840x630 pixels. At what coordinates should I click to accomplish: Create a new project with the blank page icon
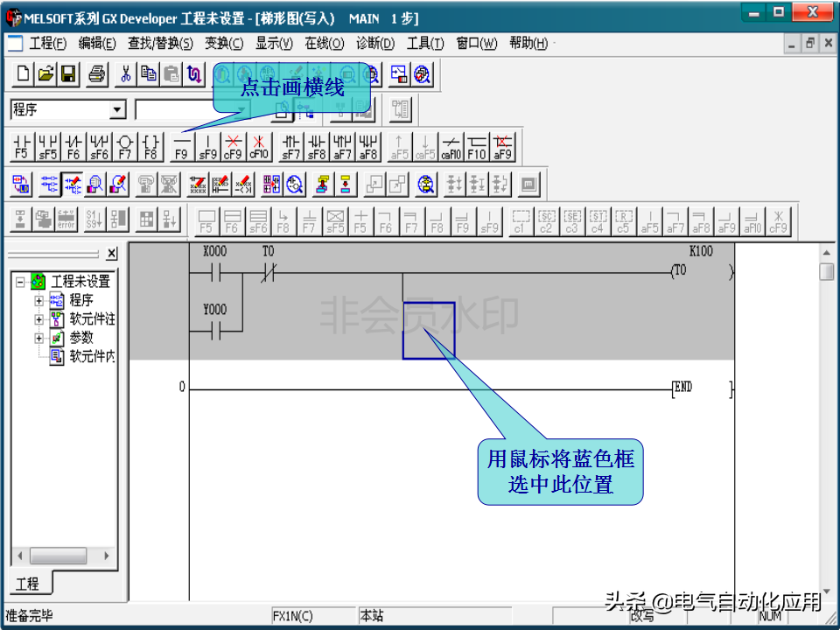pos(23,74)
